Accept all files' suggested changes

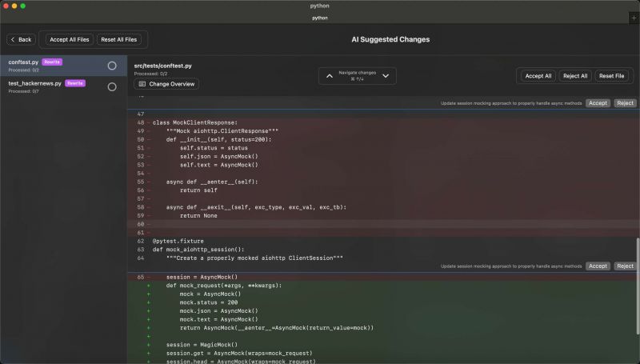tap(70, 39)
